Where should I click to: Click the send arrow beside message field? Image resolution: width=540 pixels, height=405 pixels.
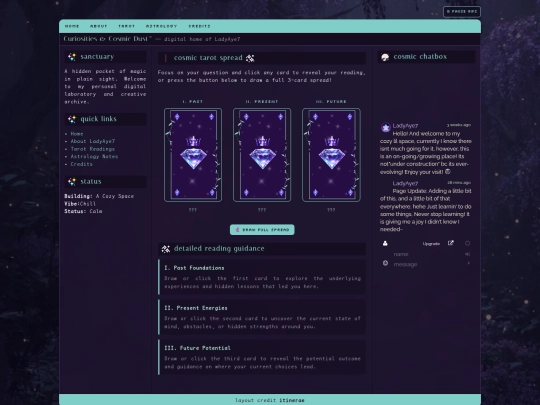tap(468, 263)
